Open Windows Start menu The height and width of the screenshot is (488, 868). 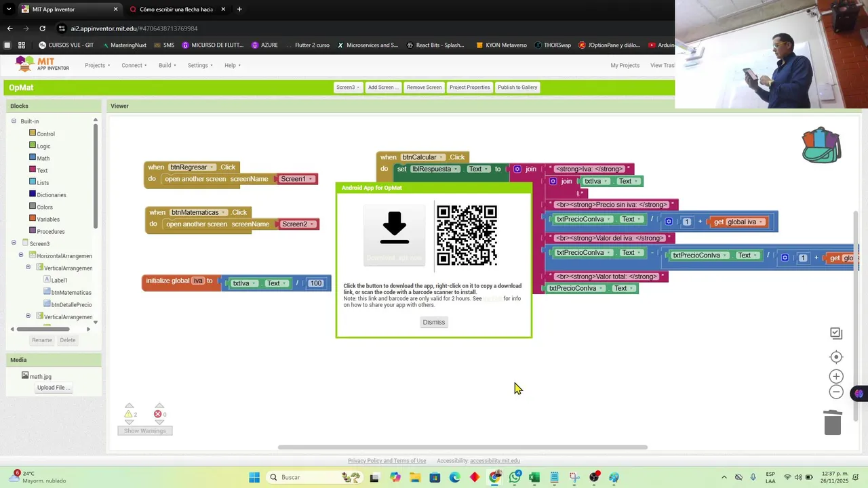pos(254,477)
